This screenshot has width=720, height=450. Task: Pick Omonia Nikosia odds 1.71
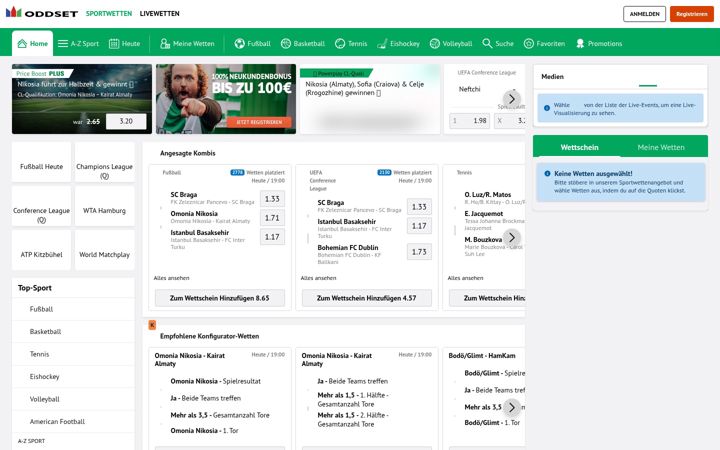(272, 218)
